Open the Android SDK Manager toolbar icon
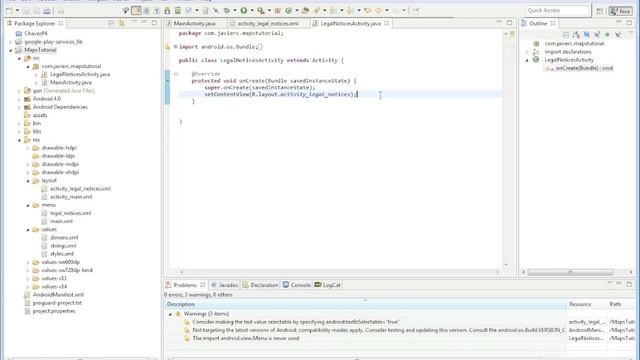Screen dimensions: 640x360 (x=167, y=11)
